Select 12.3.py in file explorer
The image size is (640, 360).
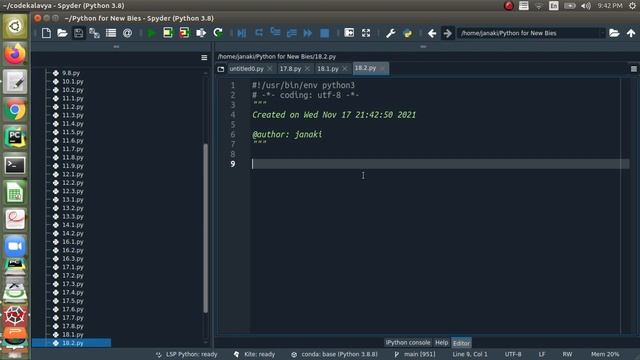(x=72, y=191)
